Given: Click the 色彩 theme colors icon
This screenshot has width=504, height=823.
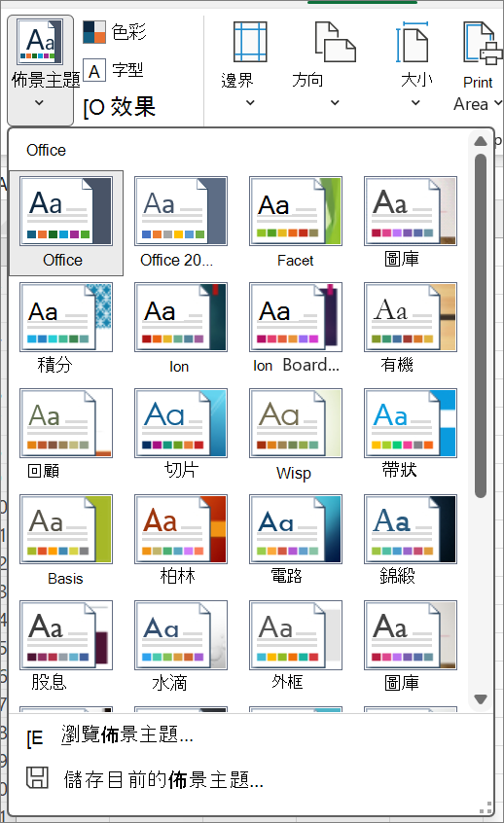Looking at the screenshot, I should tap(94, 32).
